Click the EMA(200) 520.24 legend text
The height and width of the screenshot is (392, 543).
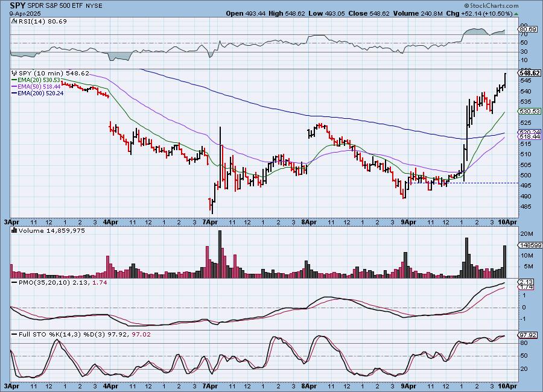tap(40, 93)
